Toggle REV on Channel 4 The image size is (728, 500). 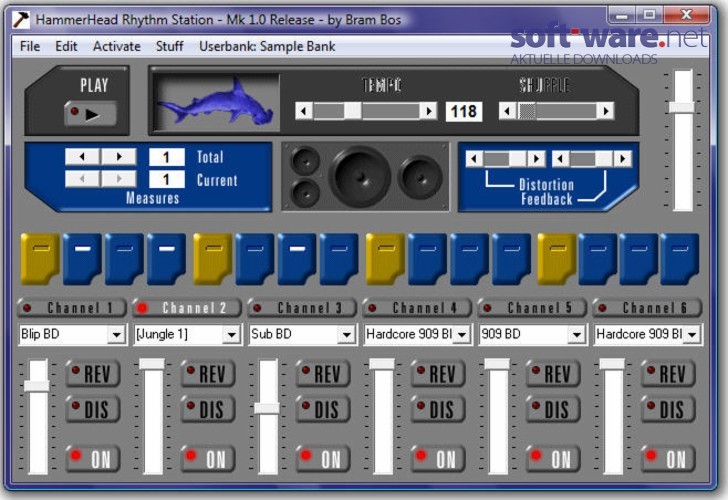pyautogui.click(x=438, y=374)
